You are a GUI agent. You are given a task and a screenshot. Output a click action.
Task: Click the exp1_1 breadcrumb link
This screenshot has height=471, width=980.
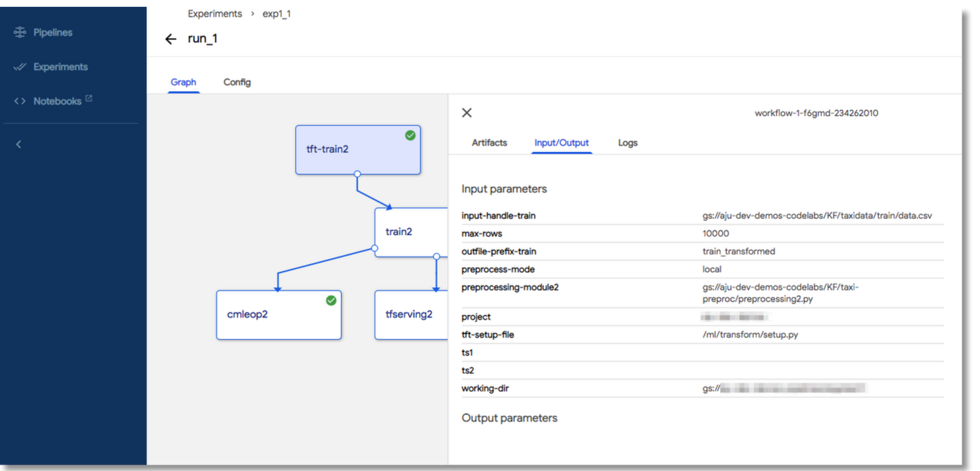[x=277, y=14]
